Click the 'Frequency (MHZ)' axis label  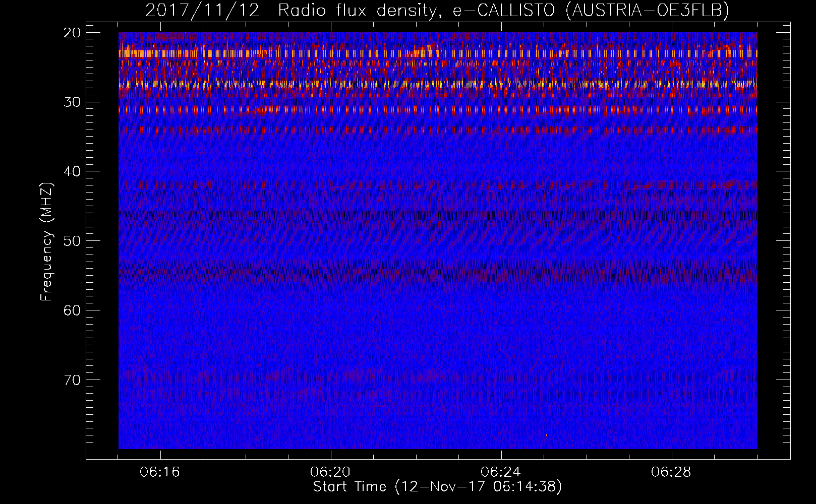click(46, 241)
